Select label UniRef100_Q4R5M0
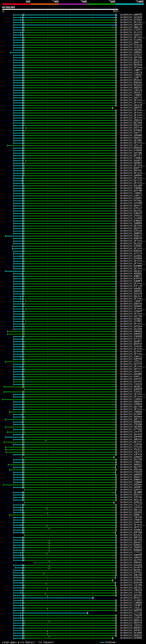Screen dimensions: 146x644 pos(131,175)
